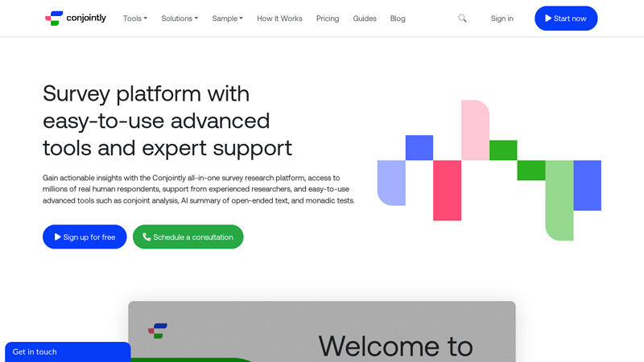Click Schedule a consultation button
This screenshot has width=644, height=362.
pos(188,237)
